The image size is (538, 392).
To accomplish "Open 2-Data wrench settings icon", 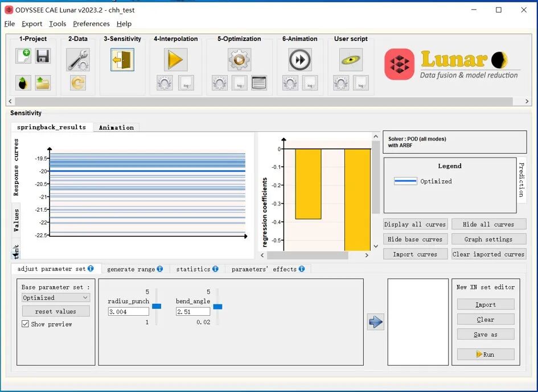I will tap(78, 60).
